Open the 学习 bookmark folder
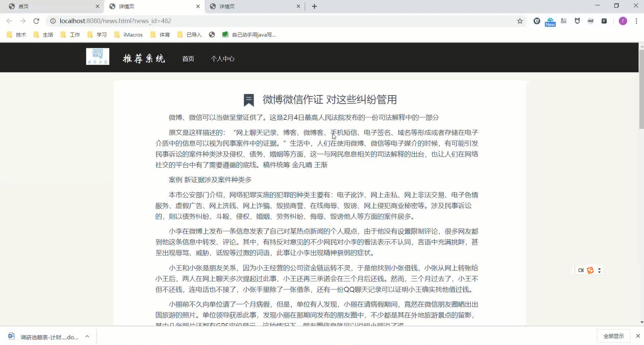Viewport: 644px width, 345px height. [x=97, y=35]
